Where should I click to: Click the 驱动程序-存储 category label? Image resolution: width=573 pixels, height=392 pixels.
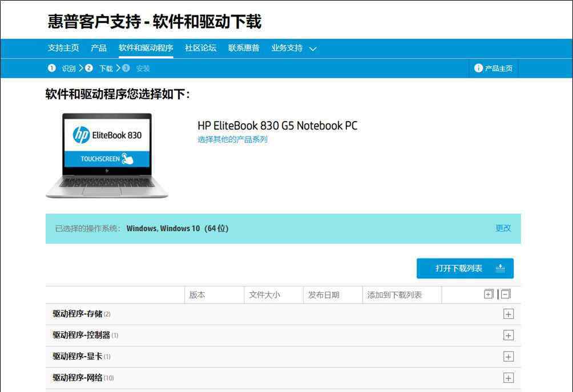click(78, 313)
